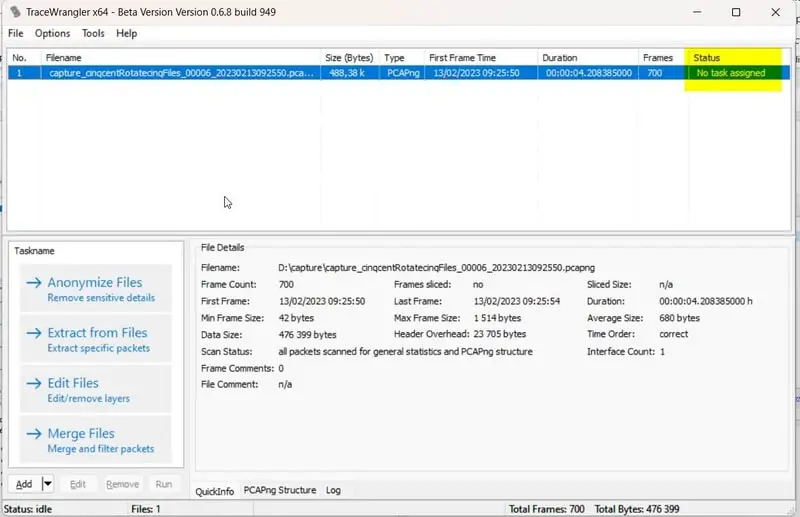Image resolution: width=800 pixels, height=517 pixels.
Task: Open the Help menu
Action: coord(127,33)
